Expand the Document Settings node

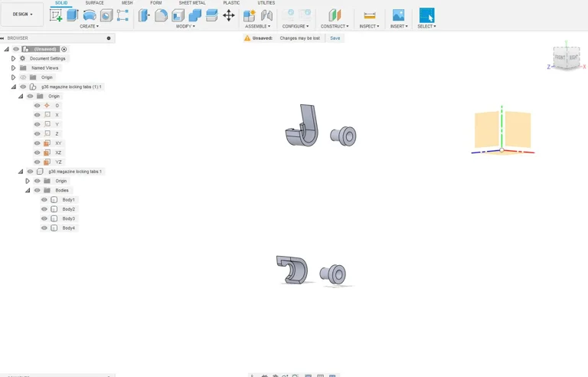pyautogui.click(x=13, y=58)
